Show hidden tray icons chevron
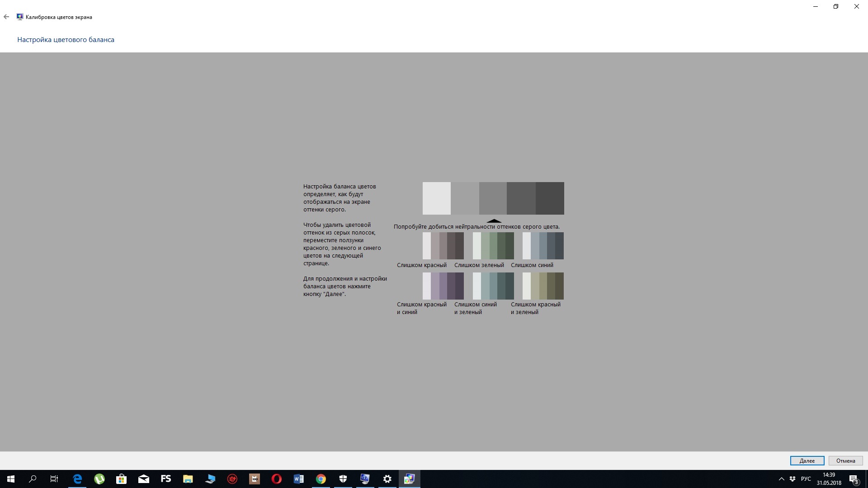Image resolution: width=868 pixels, height=488 pixels. point(781,479)
